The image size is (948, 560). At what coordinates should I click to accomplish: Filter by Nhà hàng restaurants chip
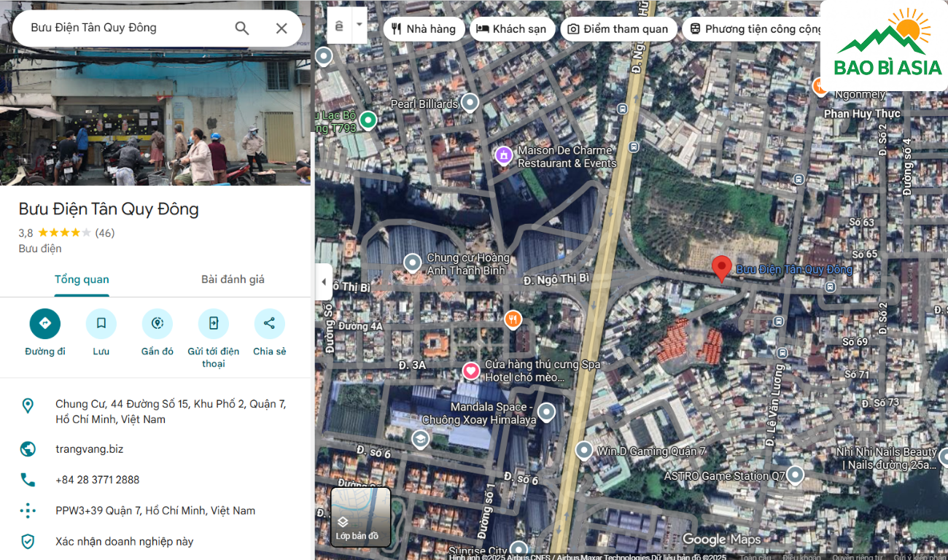(424, 29)
